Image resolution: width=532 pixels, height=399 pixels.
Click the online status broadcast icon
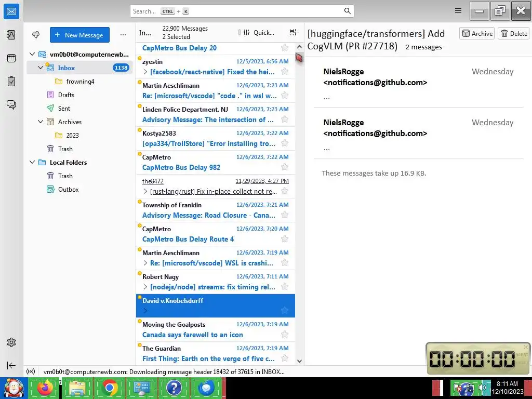(31, 371)
